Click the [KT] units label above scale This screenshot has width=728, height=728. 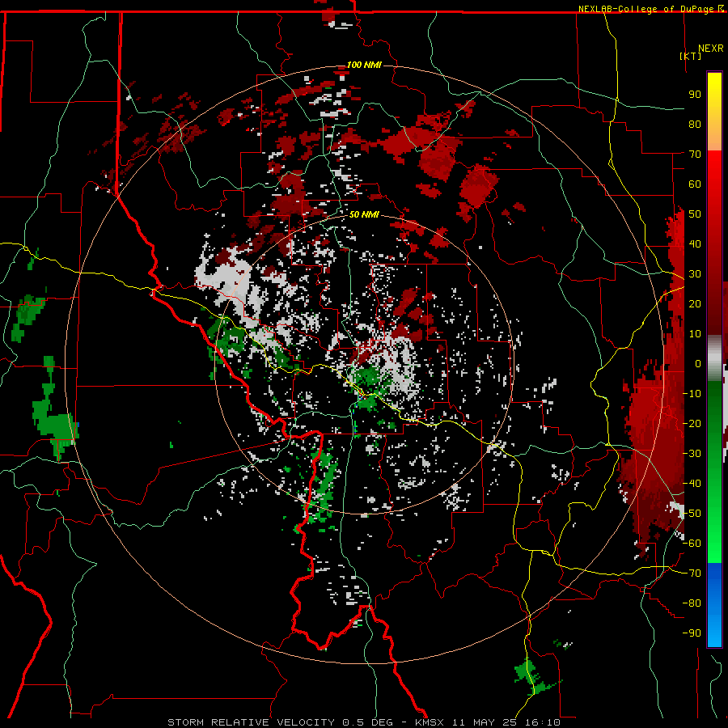point(691,56)
